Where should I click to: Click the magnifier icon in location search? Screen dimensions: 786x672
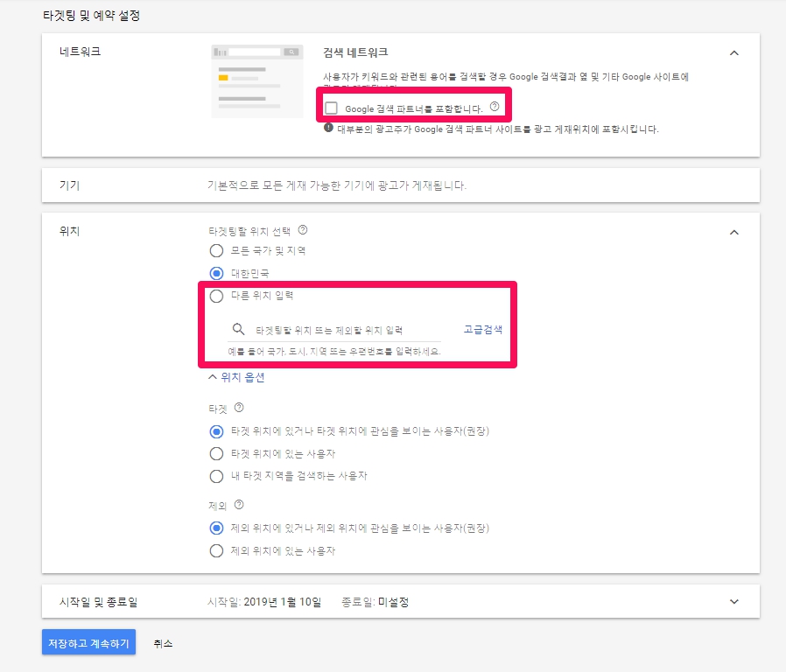[x=236, y=330]
